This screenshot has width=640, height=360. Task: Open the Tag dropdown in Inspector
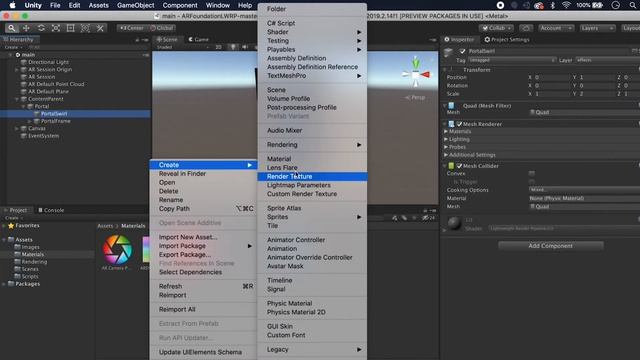[x=512, y=60]
